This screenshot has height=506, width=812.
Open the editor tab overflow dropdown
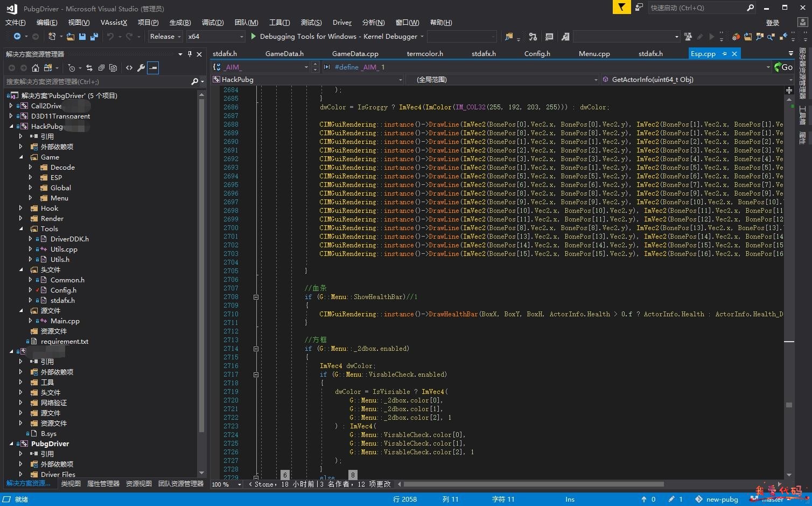pos(791,53)
